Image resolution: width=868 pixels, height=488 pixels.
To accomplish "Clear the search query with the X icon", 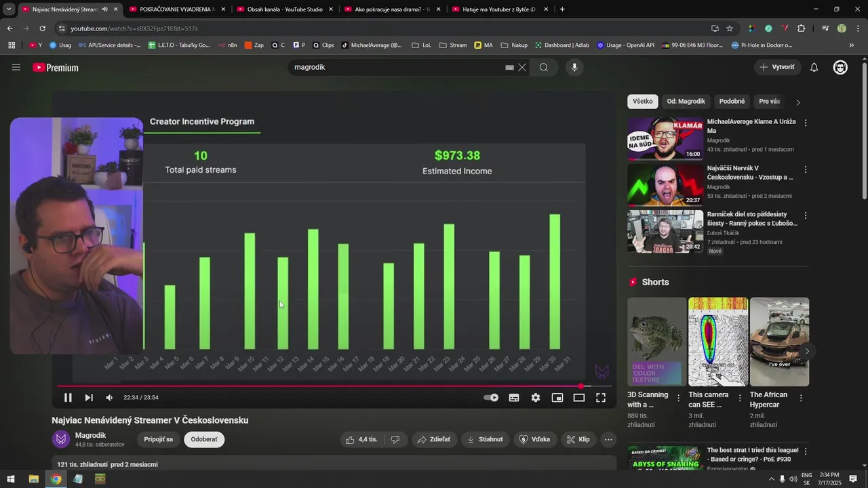I will [x=522, y=67].
